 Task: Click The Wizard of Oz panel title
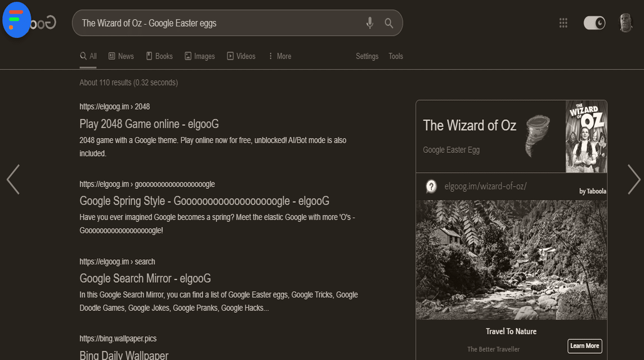click(469, 125)
